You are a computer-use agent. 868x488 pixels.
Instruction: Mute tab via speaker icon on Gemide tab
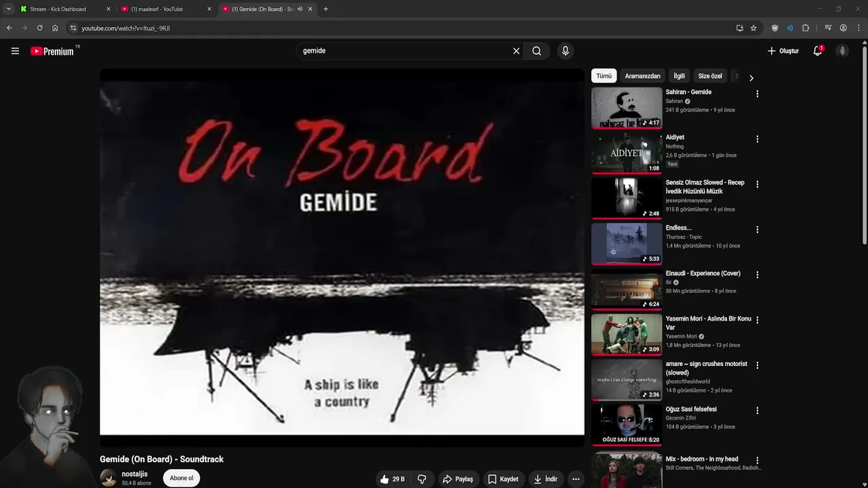(x=300, y=9)
